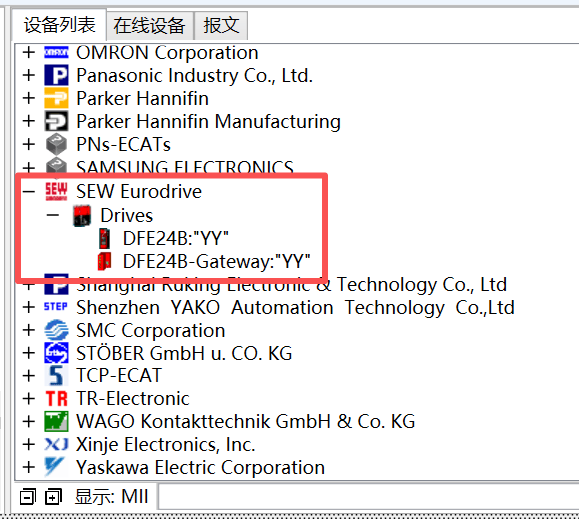Screen dimensions: 579x522
Task: Collapse the SEW Eurodrive node
Action: coord(29,191)
